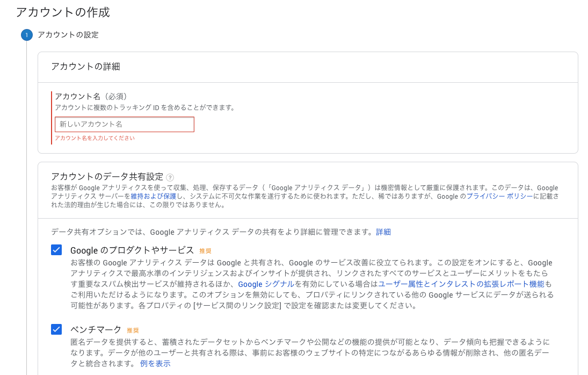Viewport: 588px width, 375px height.
Task: Select the アカウントの設定 step label
Action: coord(68,35)
